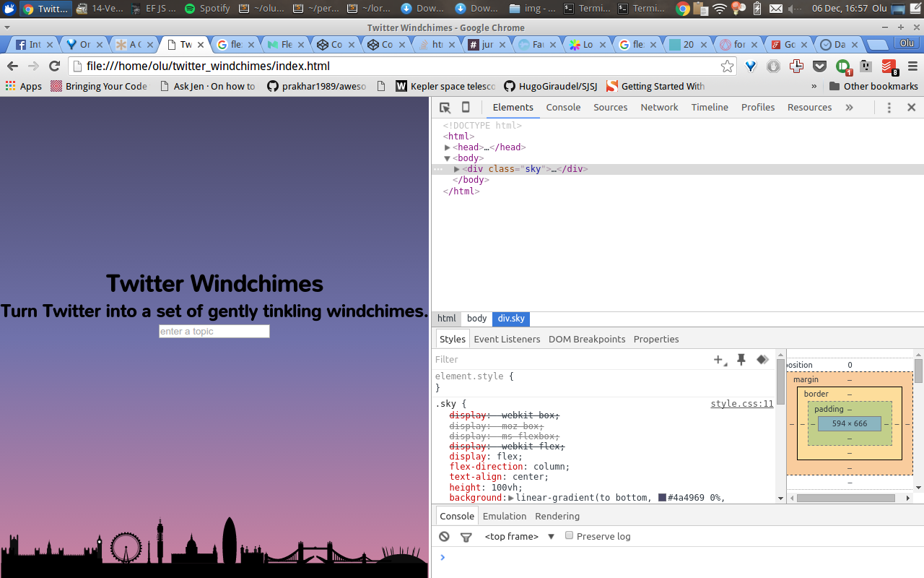Open the Sources panel tab
This screenshot has width=924, height=578.
point(611,107)
